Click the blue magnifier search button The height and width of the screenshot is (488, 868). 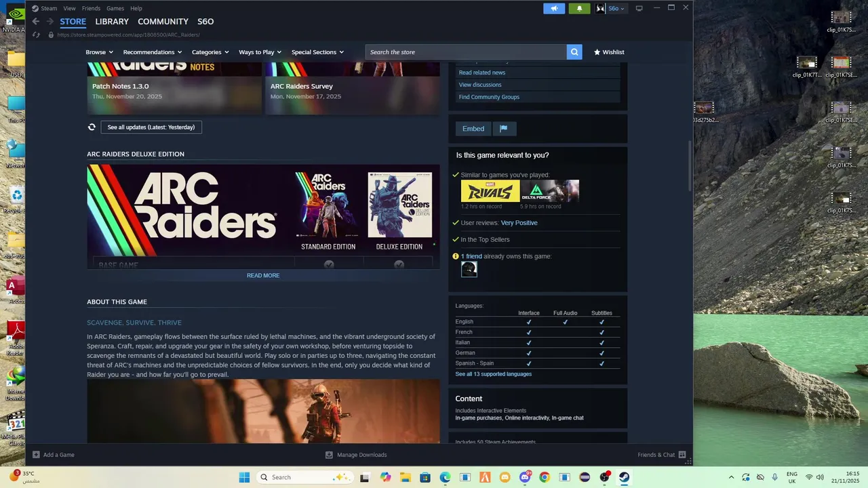click(574, 52)
